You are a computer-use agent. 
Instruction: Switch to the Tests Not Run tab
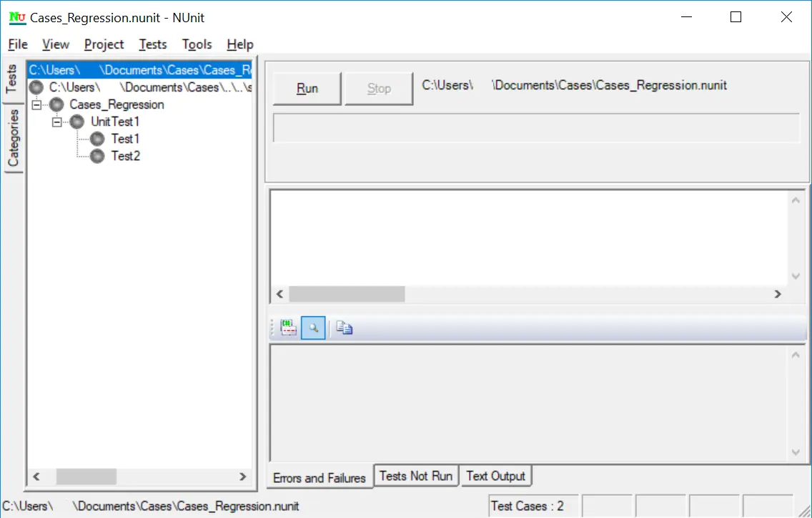pos(416,475)
